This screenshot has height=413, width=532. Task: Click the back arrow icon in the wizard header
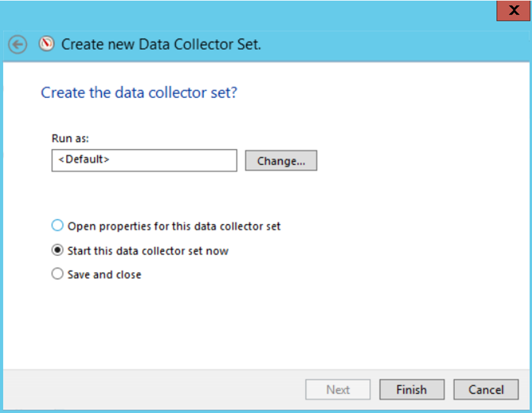click(18, 44)
